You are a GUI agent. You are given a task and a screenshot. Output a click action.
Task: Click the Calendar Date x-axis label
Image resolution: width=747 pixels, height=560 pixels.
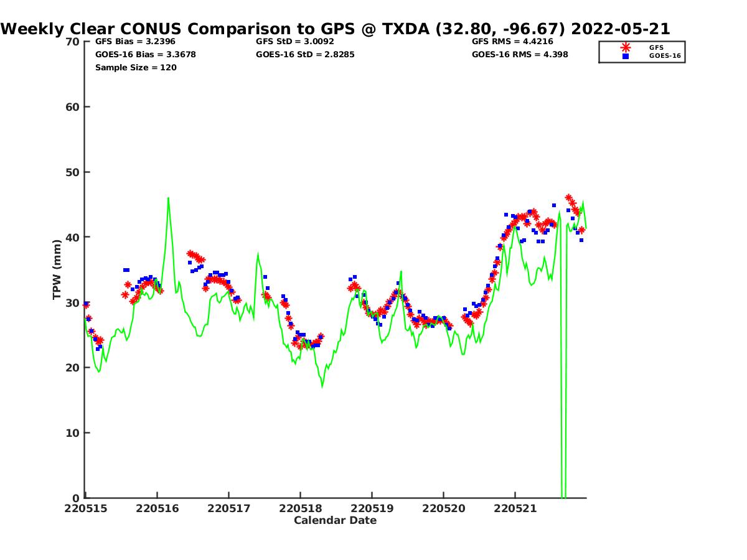pyautogui.click(x=335, y=520)
